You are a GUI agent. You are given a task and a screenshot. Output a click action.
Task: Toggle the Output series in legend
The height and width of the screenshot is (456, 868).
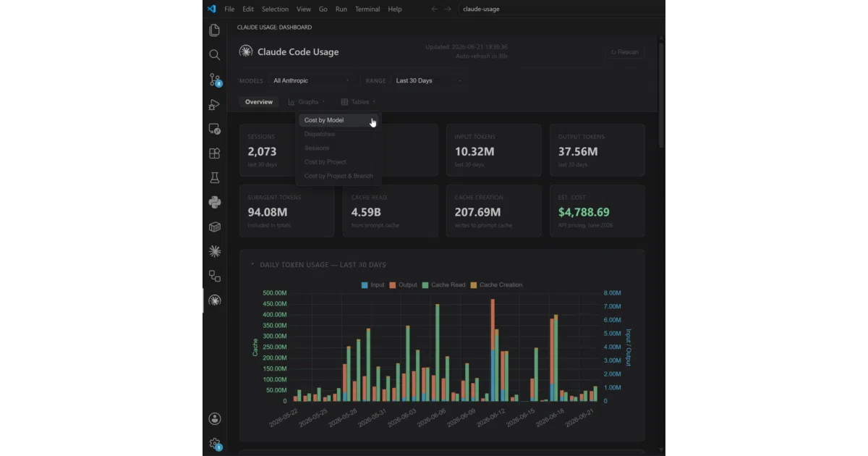tap(403, 285)
